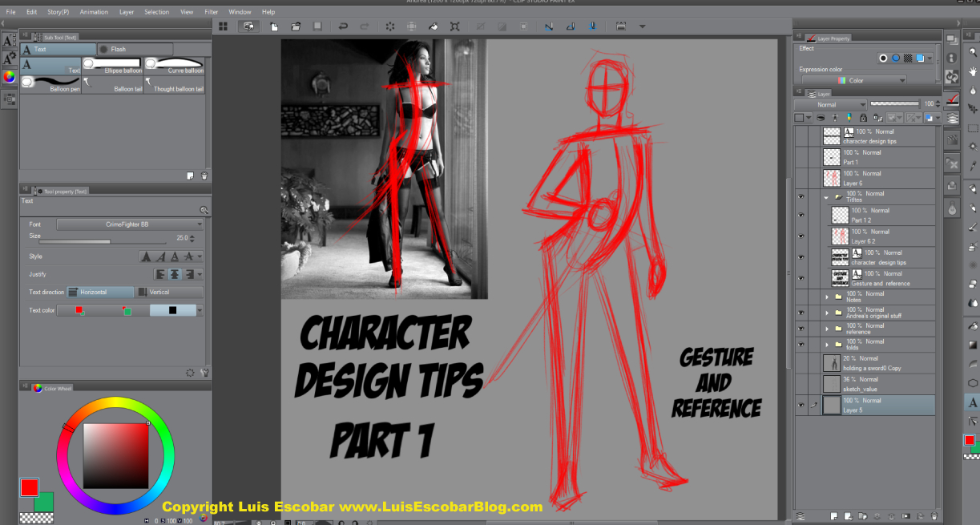
Task: Choose the Thought balloon tail sub tool
Action: point(174,84)
